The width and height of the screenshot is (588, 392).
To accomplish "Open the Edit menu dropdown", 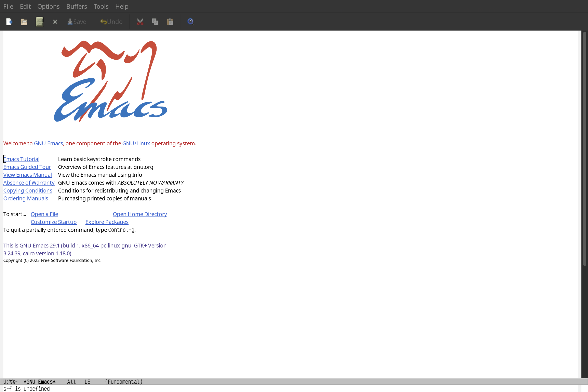I will (x=25, y=6).
